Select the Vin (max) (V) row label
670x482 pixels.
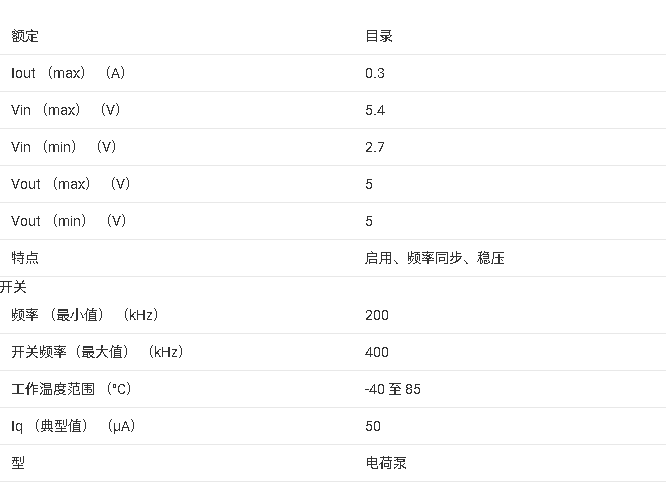65,110
